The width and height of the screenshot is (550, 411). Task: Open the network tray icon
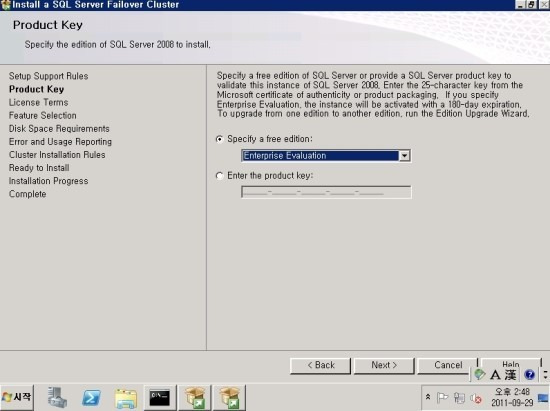coord(459,398)
